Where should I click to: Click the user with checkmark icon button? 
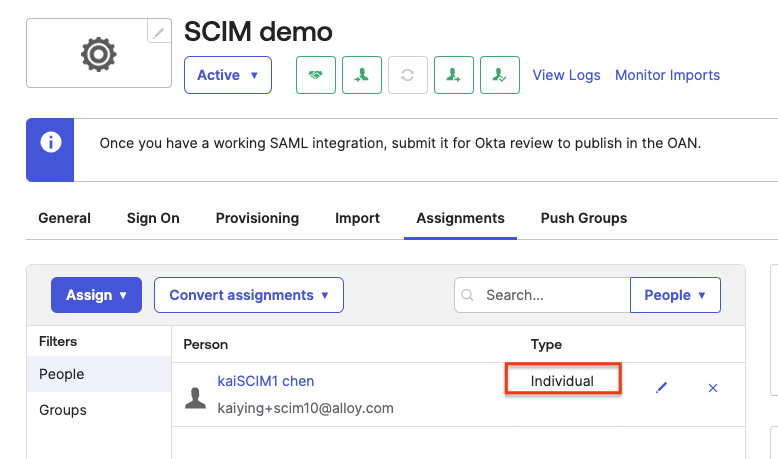[500, 75]
